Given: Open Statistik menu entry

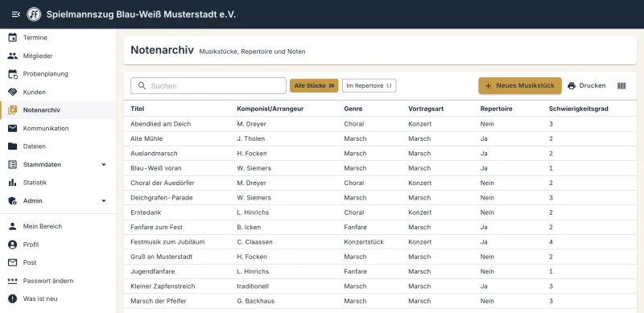Looking at the screenshot, I should tap(58, 183).
